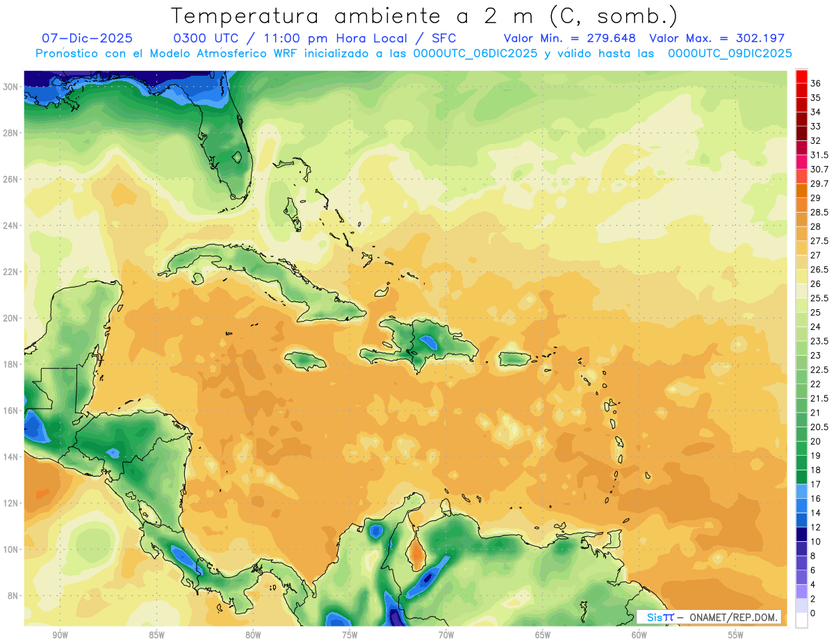The width and height of the screenshot is (834, 644).
Task: Click the '21.5' value on the color scale
Action: point(819,398)
